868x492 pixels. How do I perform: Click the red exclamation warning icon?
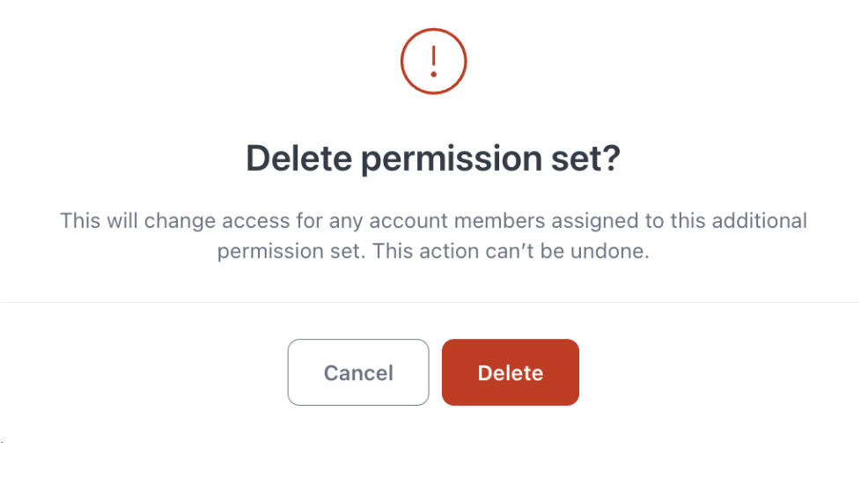coord(433,62)
